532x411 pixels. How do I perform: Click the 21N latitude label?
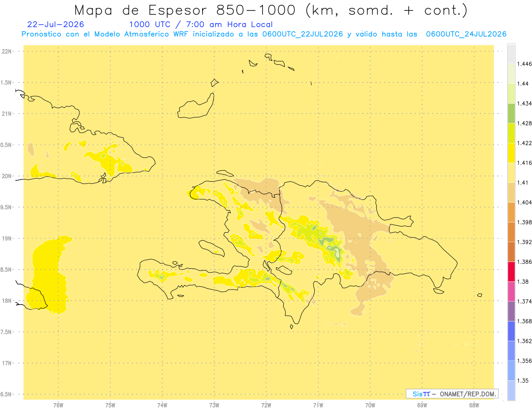(x=8, y=114)
